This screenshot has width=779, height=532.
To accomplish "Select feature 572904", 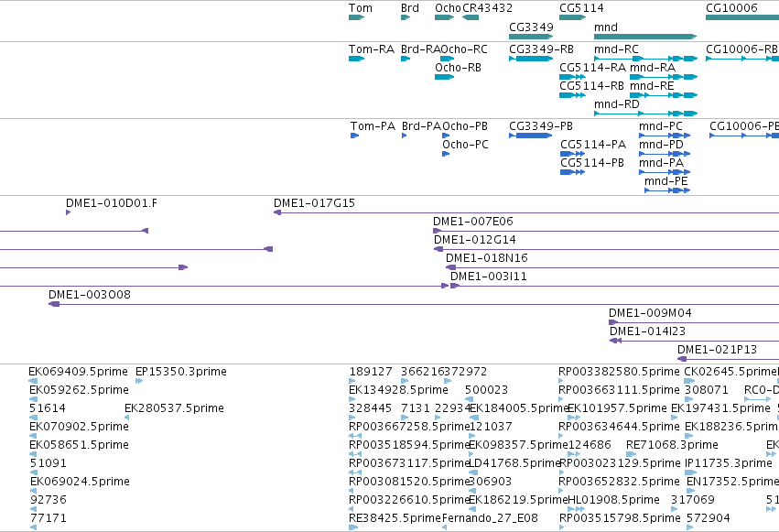I will click(x=688, y=528).
